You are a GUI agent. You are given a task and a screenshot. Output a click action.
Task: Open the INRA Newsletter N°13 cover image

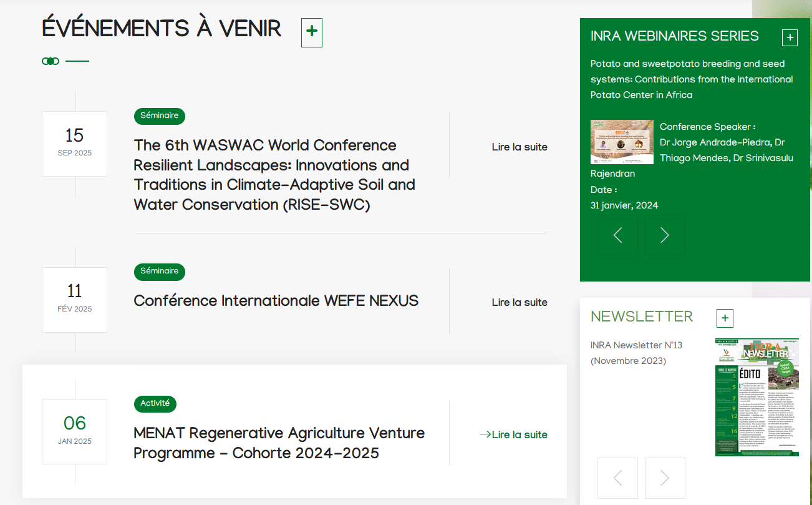[x=756, y=397]
